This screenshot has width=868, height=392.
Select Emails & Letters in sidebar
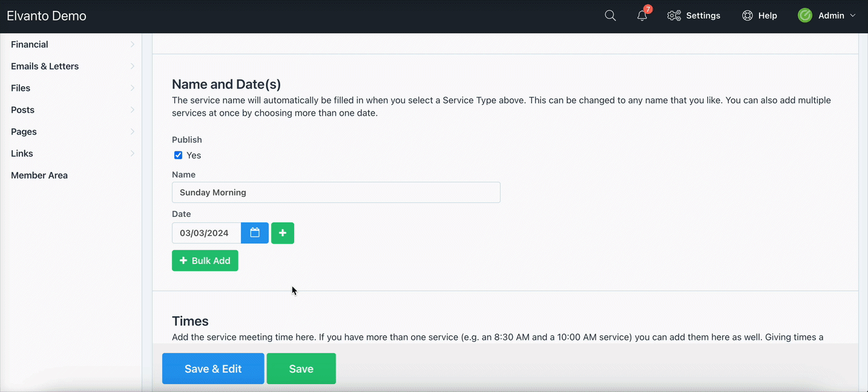[x=45, y=66]
